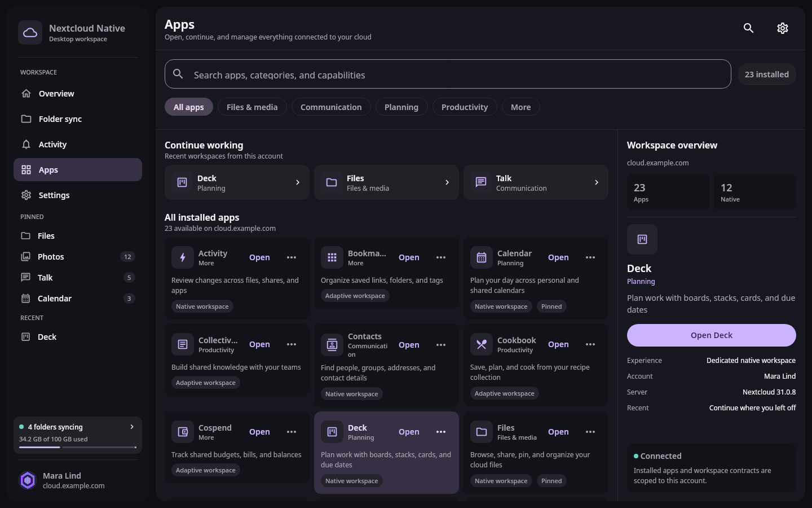Open settings via the header gear icon
The width and height of the screenshot is (812, 508).
point(782,28)
